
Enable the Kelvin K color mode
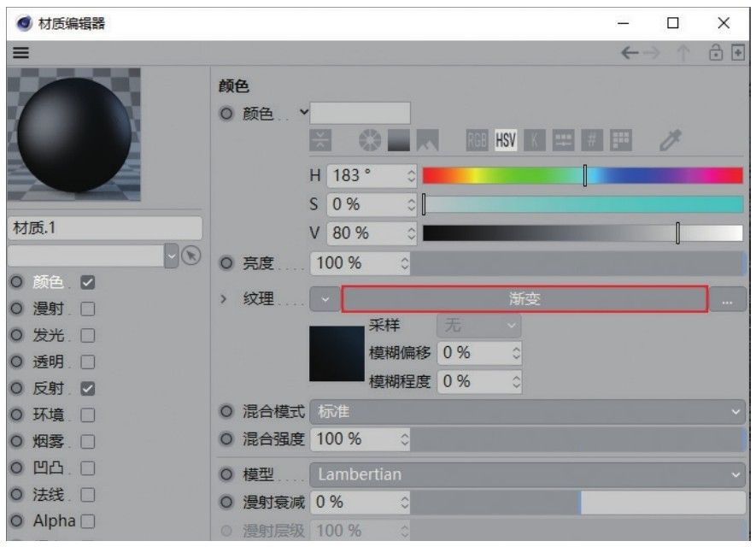tap(534, 140)
